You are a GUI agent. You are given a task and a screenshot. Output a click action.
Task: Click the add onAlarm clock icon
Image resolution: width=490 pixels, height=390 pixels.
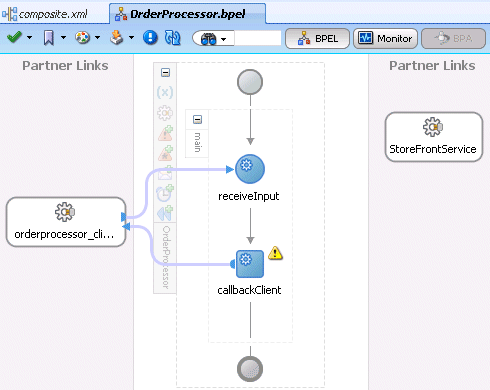tap(165, 193)
